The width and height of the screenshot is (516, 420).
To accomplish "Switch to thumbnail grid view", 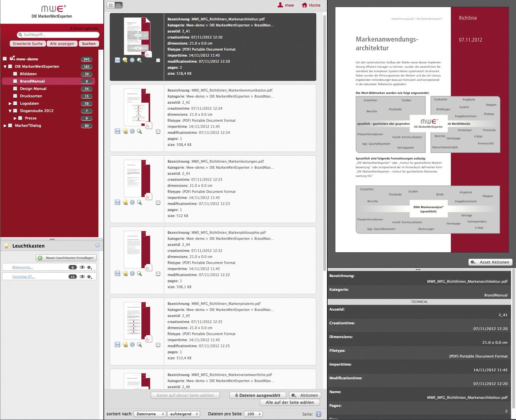I will point(111,5).
